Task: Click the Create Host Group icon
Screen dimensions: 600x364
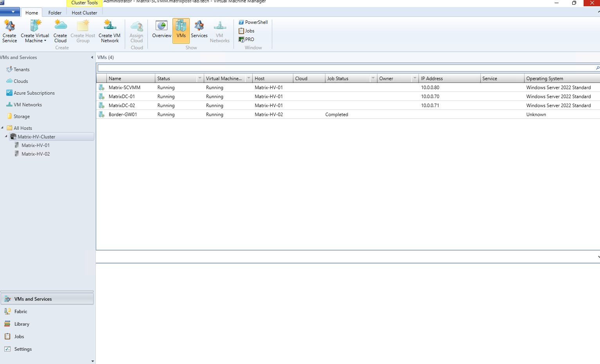Action: pos(83,31)
